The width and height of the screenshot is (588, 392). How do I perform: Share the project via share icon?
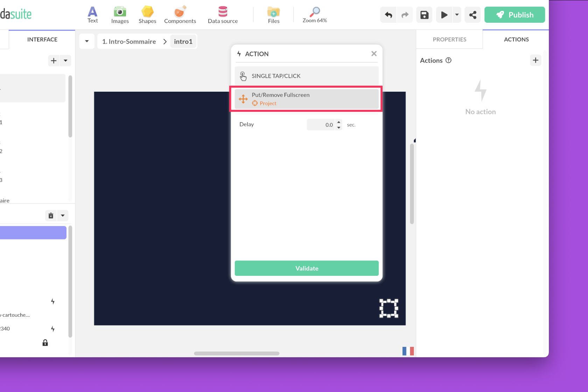(472, 15)
